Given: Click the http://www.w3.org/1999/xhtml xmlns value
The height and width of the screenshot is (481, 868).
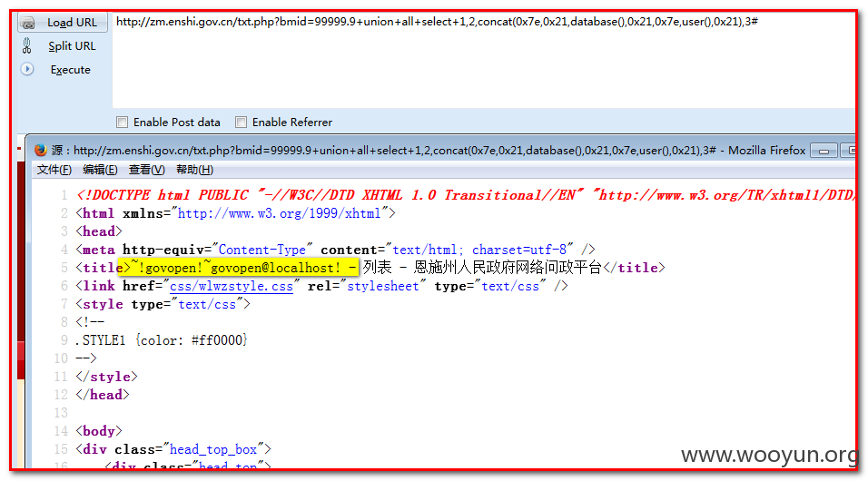Looking at the screenshot, I should [x=279, y=213].
